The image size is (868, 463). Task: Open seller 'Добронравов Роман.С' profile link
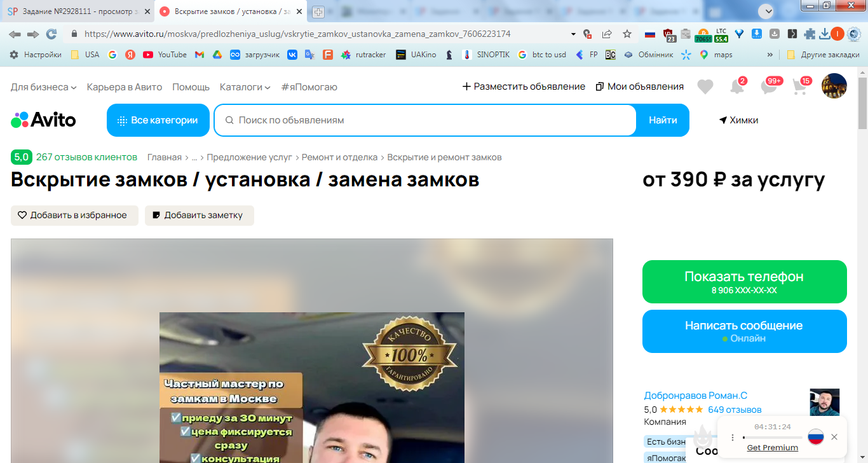pos(696,396)
